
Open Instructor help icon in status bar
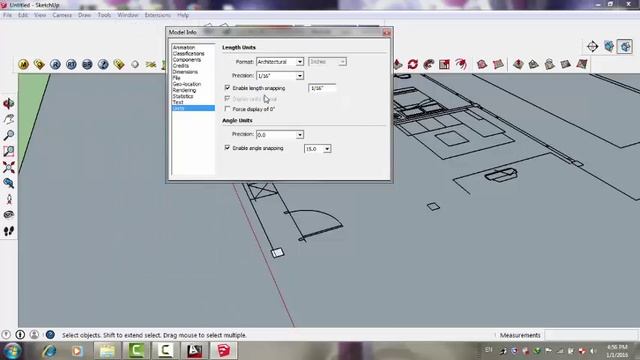point(50,335)
